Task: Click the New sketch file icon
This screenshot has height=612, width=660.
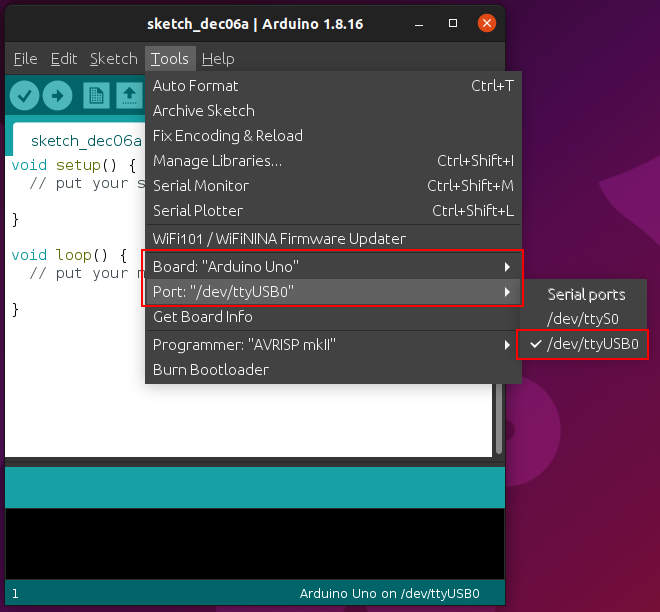Action: (x=96, y=96)
